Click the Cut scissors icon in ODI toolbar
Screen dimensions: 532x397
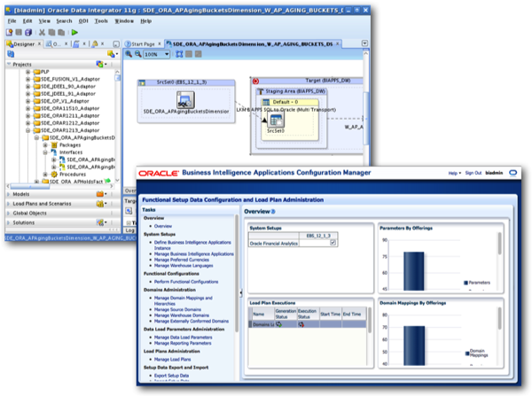42,32
